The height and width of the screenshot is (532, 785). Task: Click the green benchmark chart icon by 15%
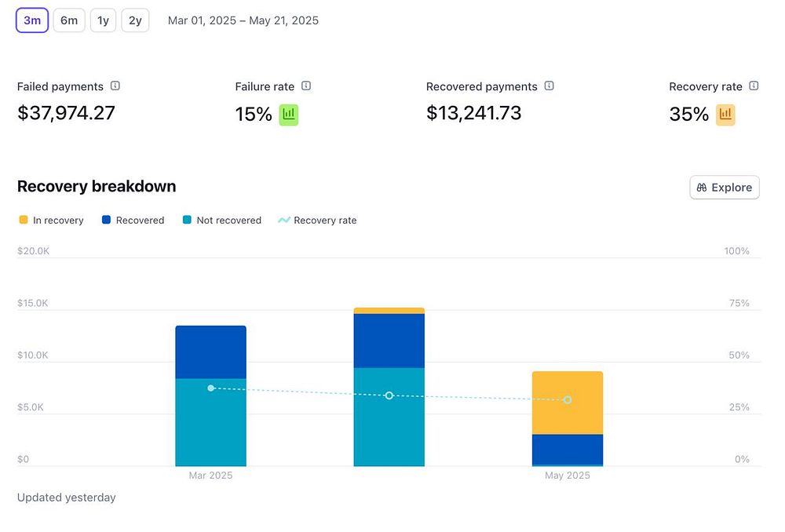tap(288, 115)
